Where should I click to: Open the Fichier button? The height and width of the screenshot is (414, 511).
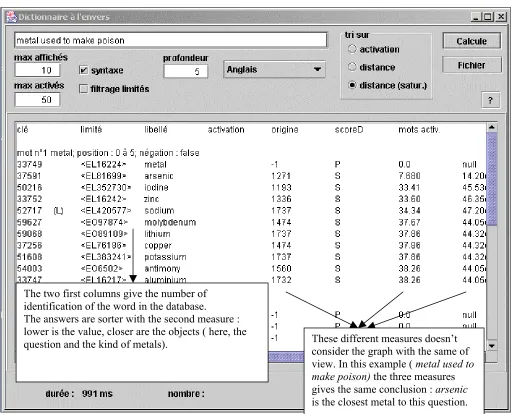[471, 65]
